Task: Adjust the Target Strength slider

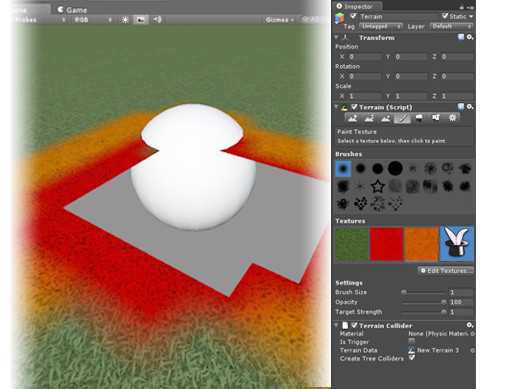Action: (423, 312)
